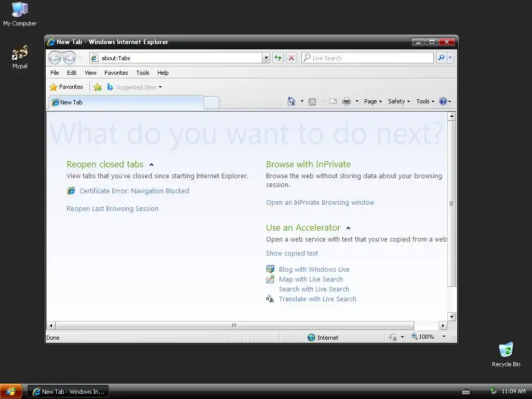Open the Print dropdown arrow

pyautogui.click(x=357, y=101)
